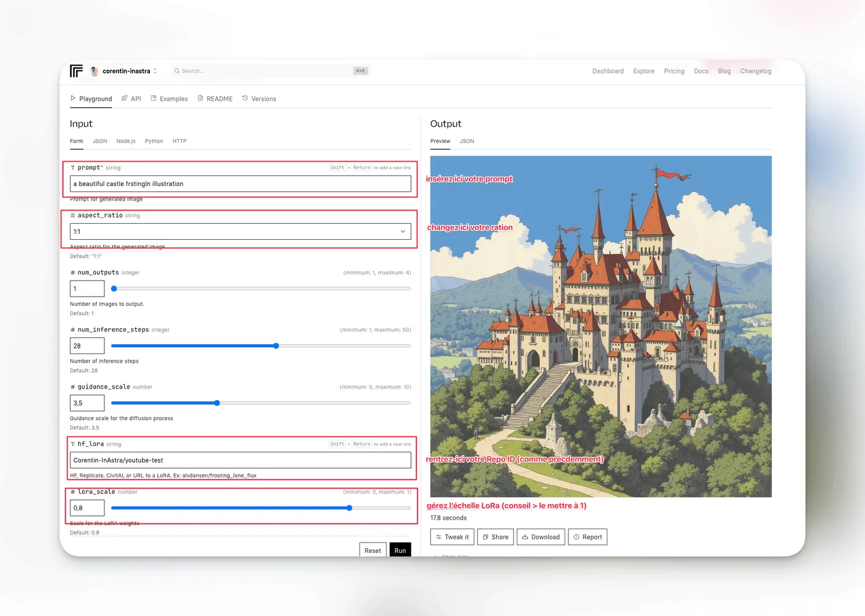Screen dimensions: 865x616
Task: Click the Report button
Action: coord(588,537)
